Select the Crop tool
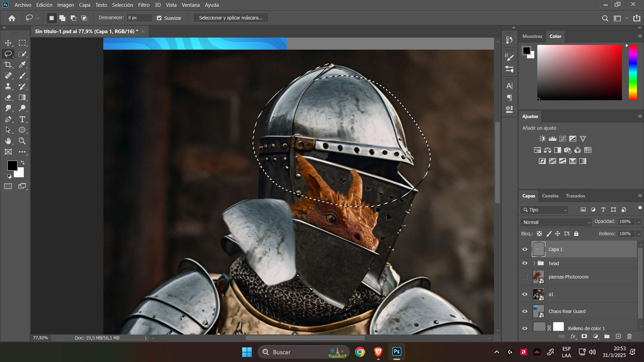This screenshot has height=362, width=644. click(x=8, y=65)
